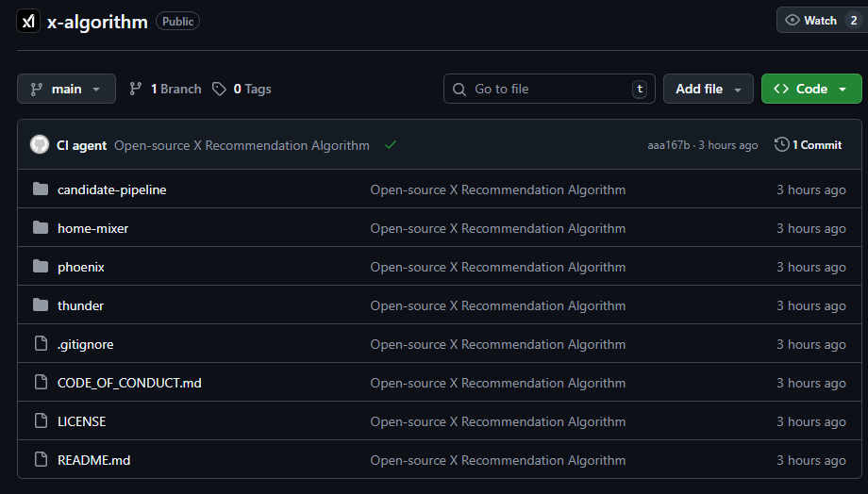Click the file icon for LICENSE
This screenshot has width=868, height=494.
pyautogui.click(x=41, y=421)
